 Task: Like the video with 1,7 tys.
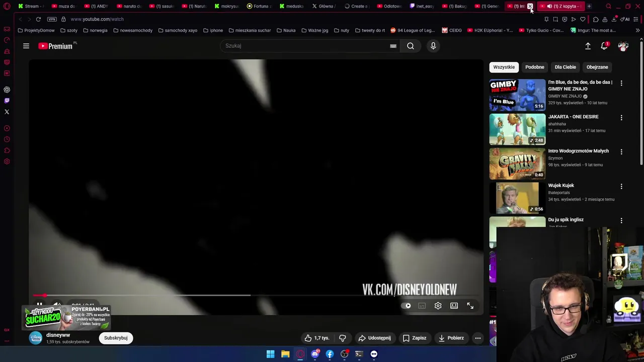pyautogui.click(x=317, y=338)
